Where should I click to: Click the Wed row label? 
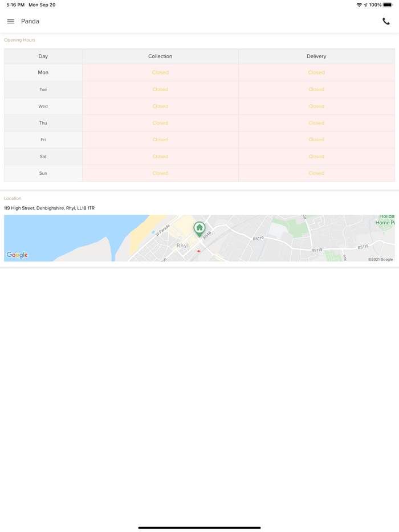(x=43, y=106)
